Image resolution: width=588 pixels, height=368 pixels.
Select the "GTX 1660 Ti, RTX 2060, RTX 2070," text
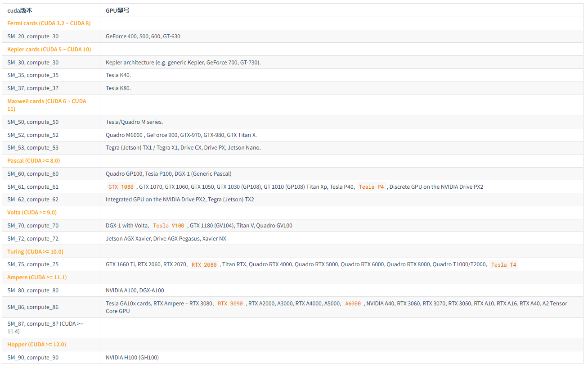coord(147,264)
